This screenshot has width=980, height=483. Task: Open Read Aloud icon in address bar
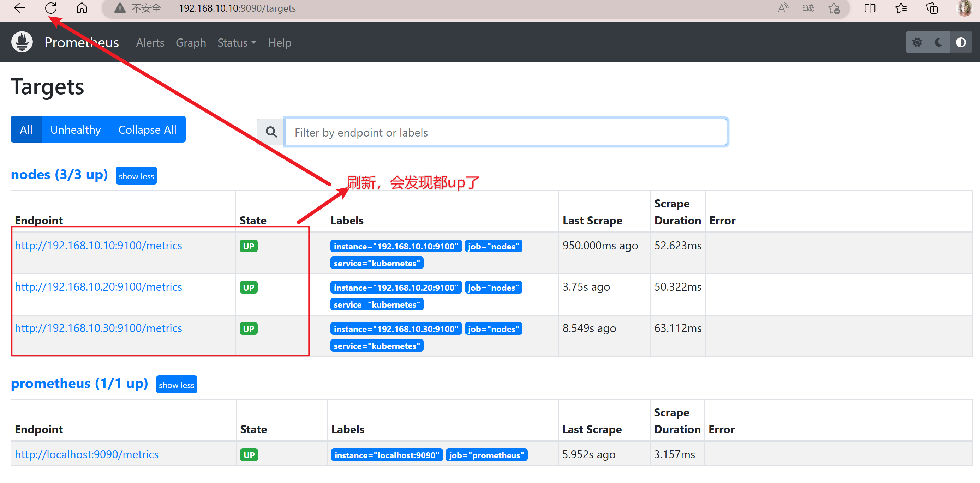click(x=783, y=8)
